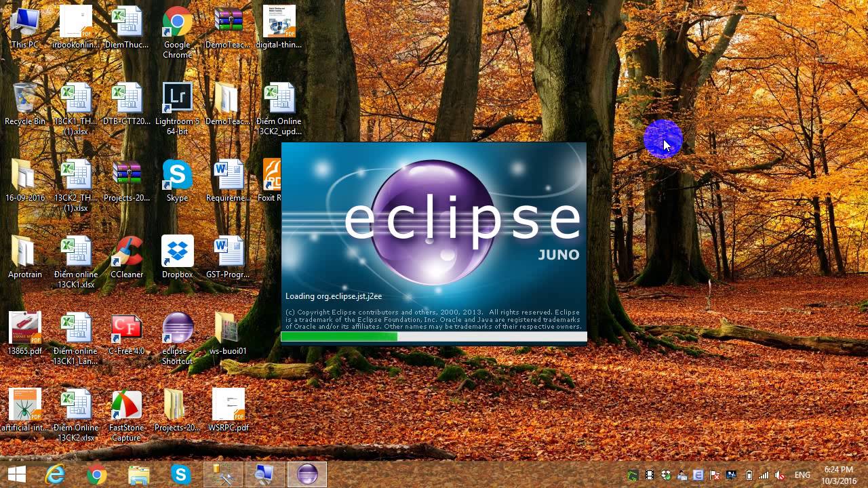Viewport: 868px width, 488px height.
Task: Click the ENG input language indicator
Action: 803,475
